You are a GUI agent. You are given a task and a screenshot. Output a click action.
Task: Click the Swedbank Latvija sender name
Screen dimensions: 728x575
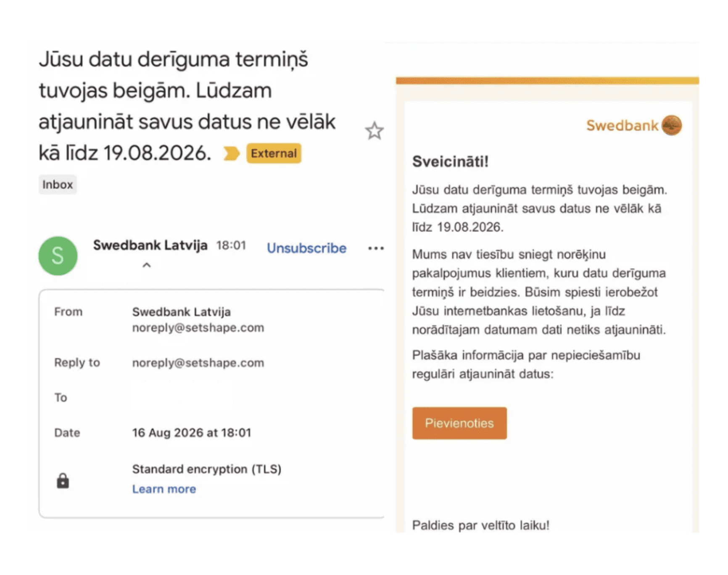(150, 245)
